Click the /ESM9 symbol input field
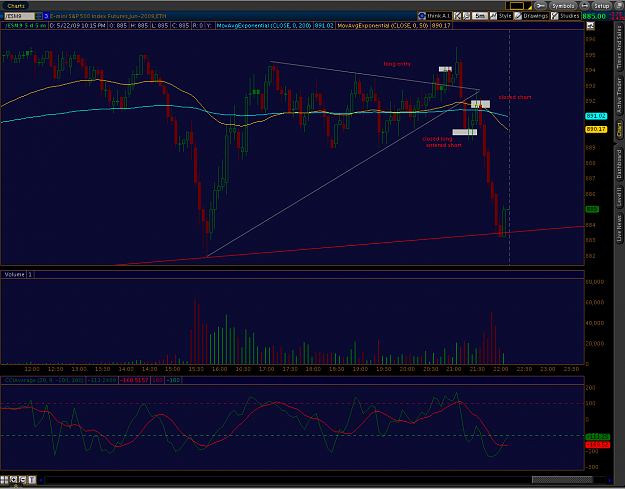This screenshot has height=489, width=625. pyautogui.click(x=19, y=16)
